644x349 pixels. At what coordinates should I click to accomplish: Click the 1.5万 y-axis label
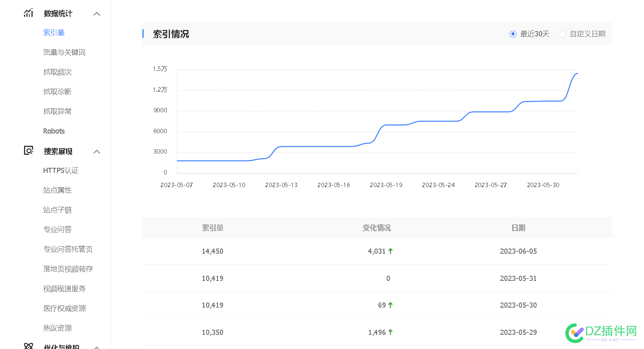(x=160, y=69)
